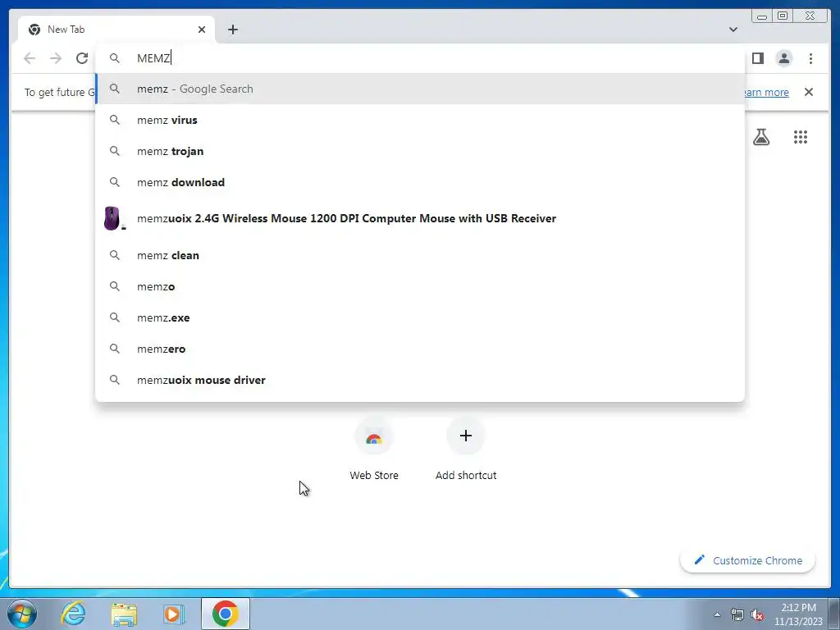
Task: Click magnifier icon in the address bar
Action: tap(114, 58)
